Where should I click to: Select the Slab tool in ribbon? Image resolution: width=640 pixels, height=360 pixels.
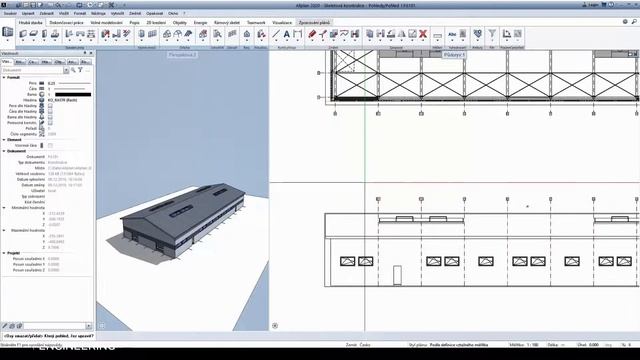click(34, 34)
